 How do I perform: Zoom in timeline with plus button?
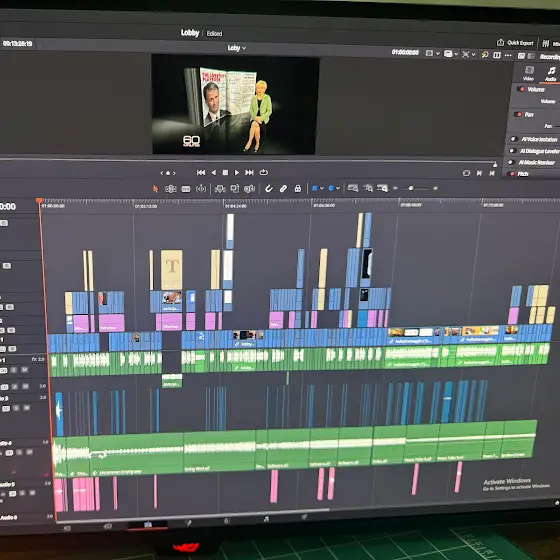pos(435,188)
